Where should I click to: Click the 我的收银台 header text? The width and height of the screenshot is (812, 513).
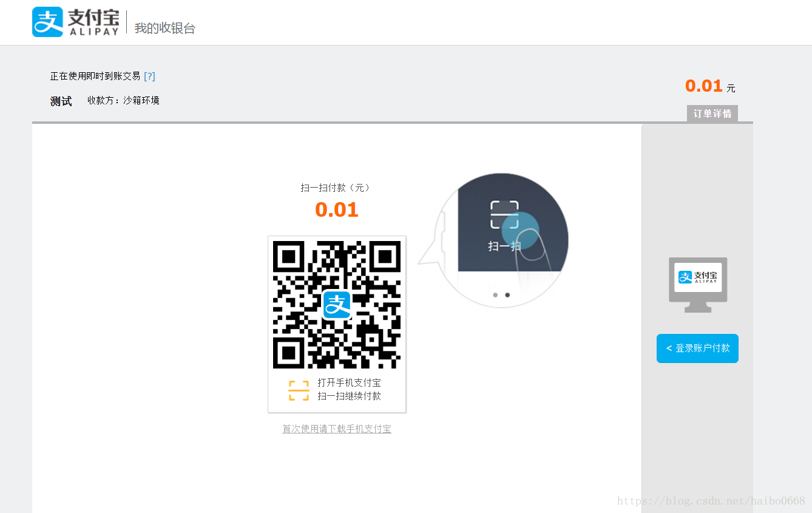[165, 28]
